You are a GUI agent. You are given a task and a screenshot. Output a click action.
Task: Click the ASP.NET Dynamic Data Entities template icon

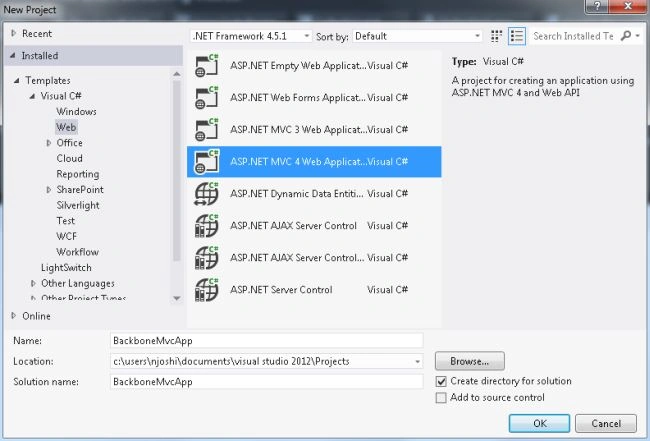pyautogui.click(x=206, y=194)
